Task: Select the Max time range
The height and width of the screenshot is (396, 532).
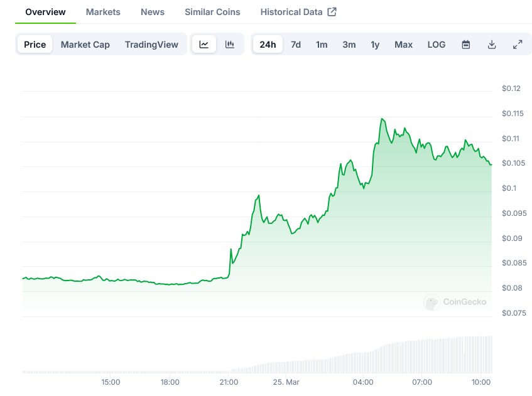Action: coord(403,45)
